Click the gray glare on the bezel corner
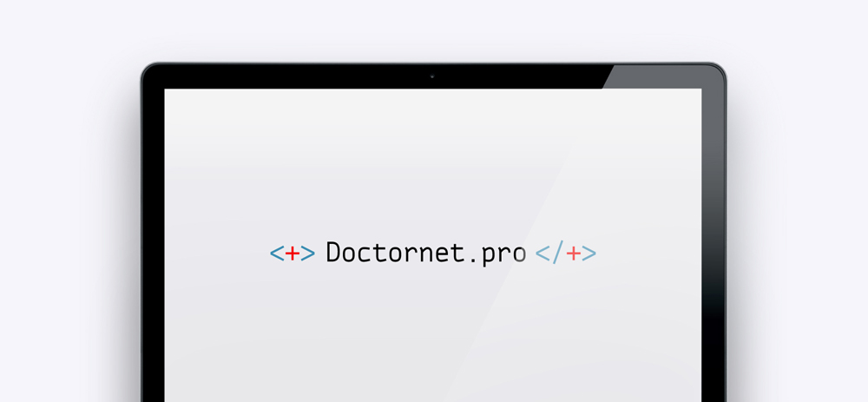 pyautogui.click(x=664, y=77)
